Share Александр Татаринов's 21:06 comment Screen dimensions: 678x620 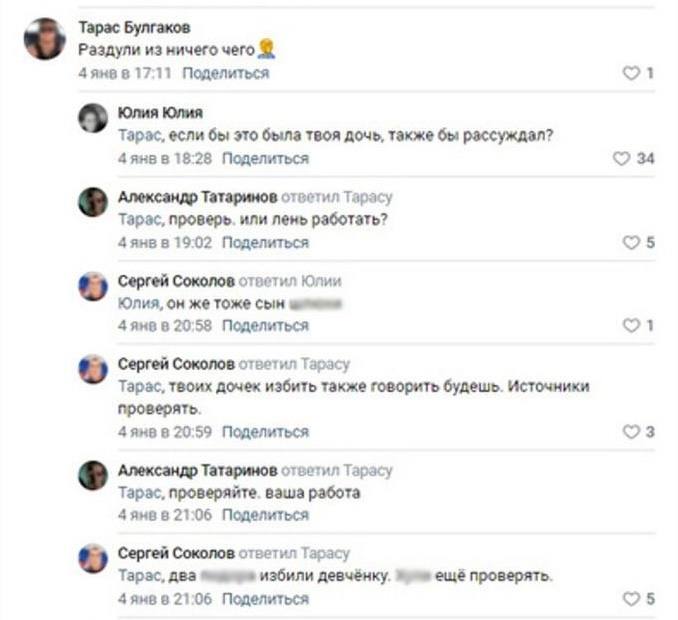tap(265, 515)
